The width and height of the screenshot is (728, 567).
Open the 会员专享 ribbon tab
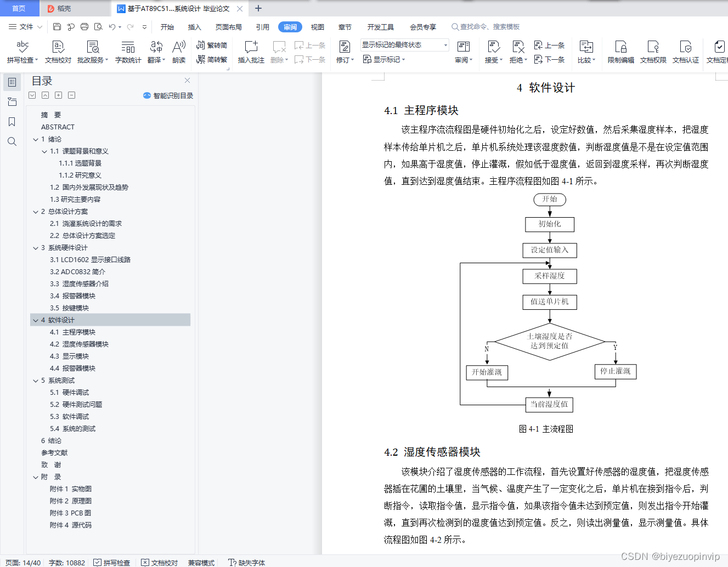click(423, 27)
